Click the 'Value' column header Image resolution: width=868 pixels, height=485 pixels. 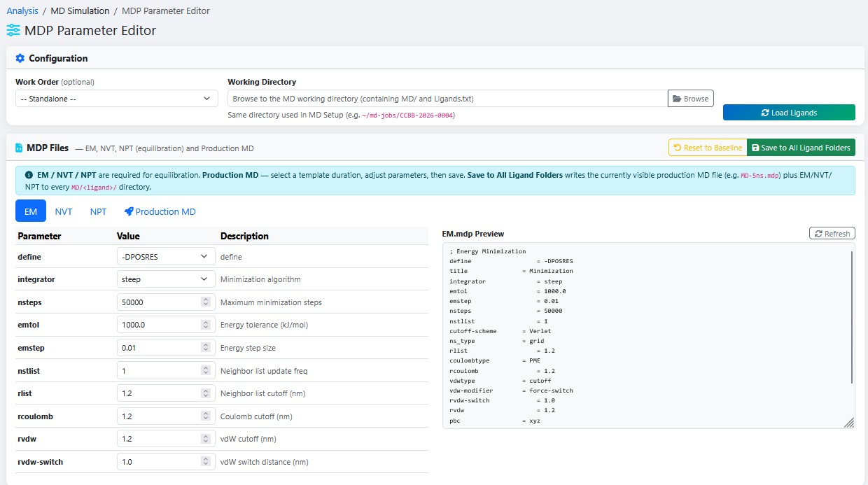[x=128, y=236]
